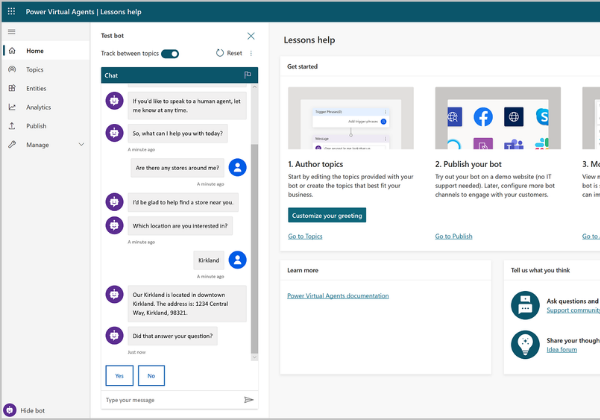Click the chat scrollbar down arrow
This screenshot has width=600, height=420.
254,357
